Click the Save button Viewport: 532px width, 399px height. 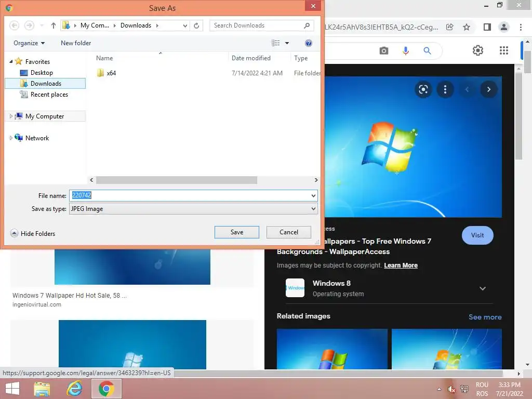coord(237,232)
